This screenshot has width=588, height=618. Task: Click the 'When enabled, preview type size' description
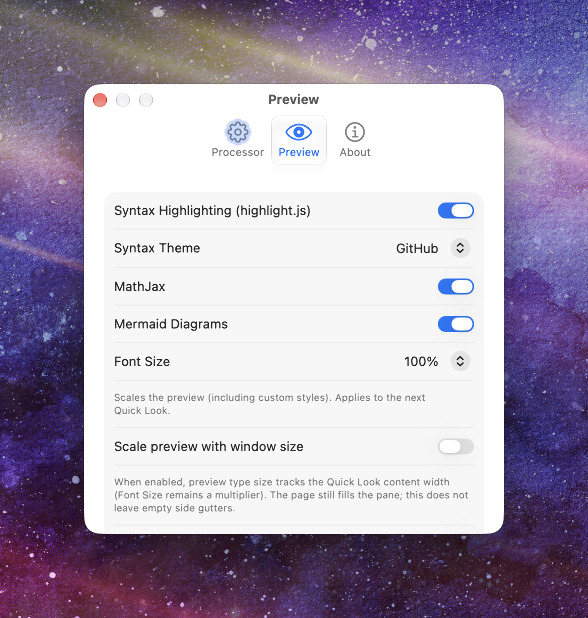tap(291, 495)
